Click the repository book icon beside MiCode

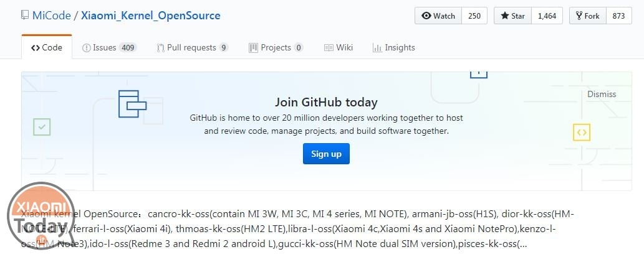(x=25, y=16)
